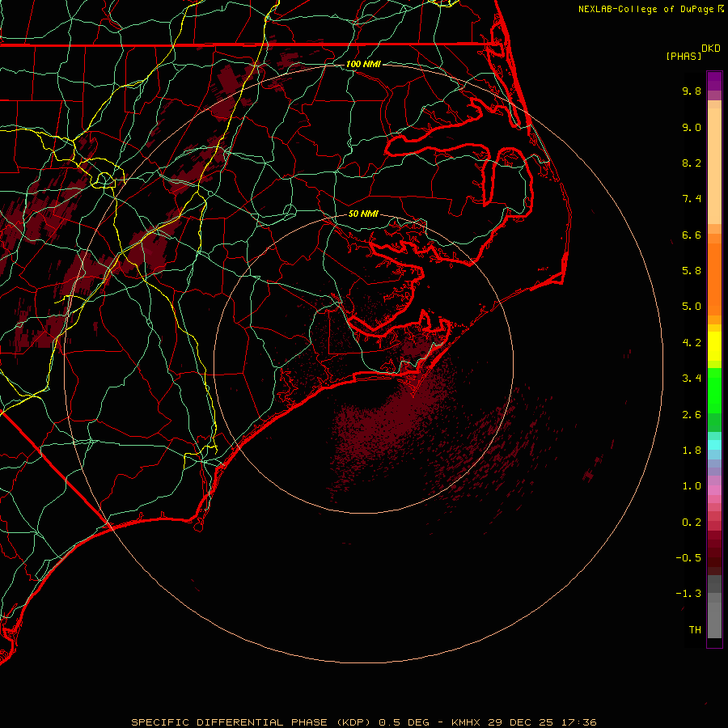Image resolution: width=728 pixels, height=728 pixels.
Task: Click the orange segment of the color bar
Action: coord(714,280)
